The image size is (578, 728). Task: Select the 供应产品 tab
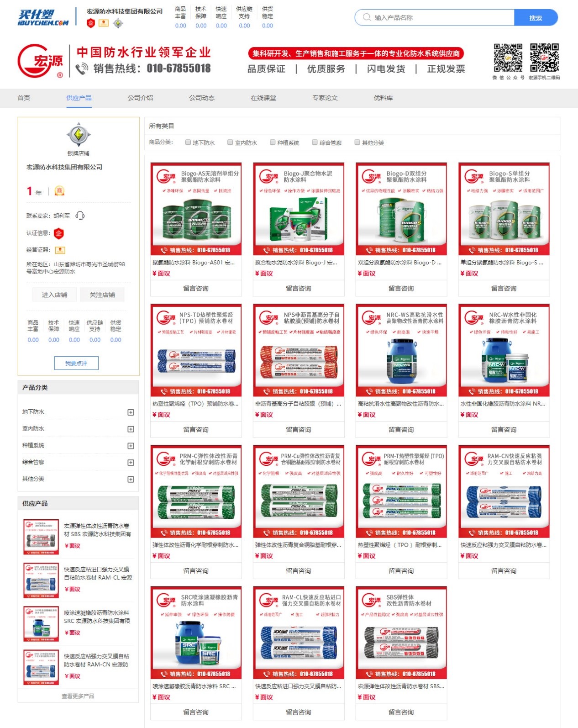click(x=79, y=98)
